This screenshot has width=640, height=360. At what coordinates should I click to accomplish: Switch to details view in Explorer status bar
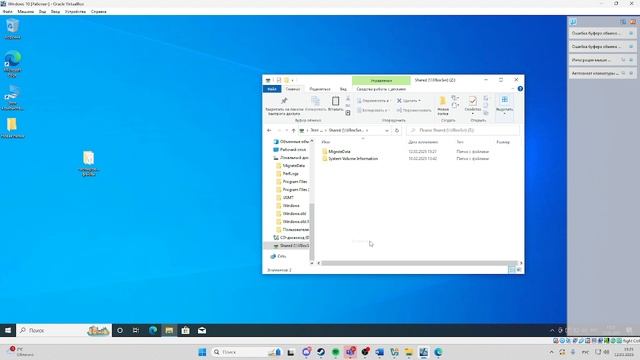[511, 270]
